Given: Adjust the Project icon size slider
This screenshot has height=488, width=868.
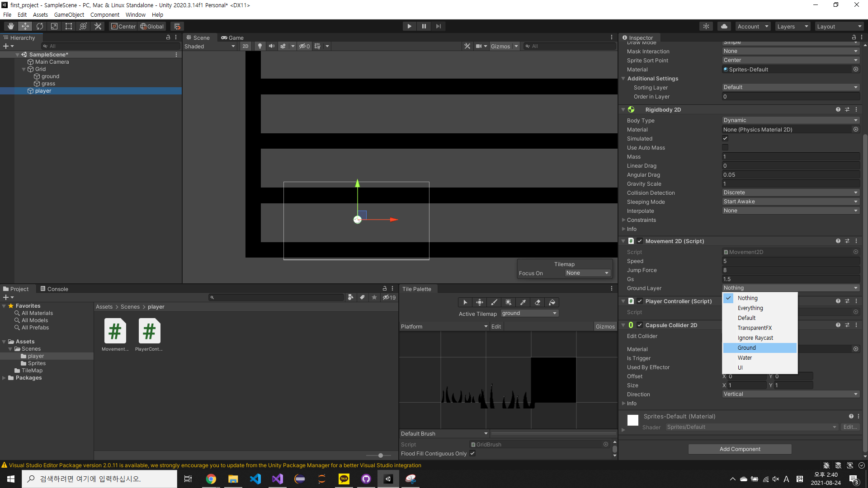Looking at the screenshot, I should 381,455.
